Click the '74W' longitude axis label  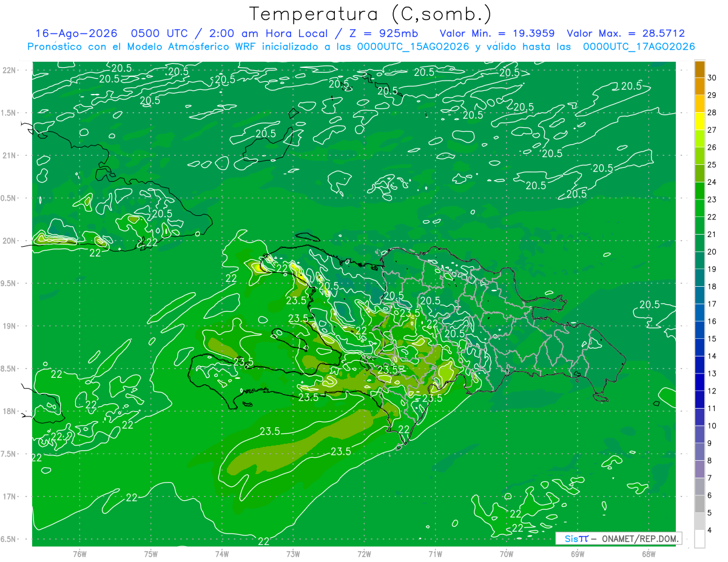tap(221, 554)
